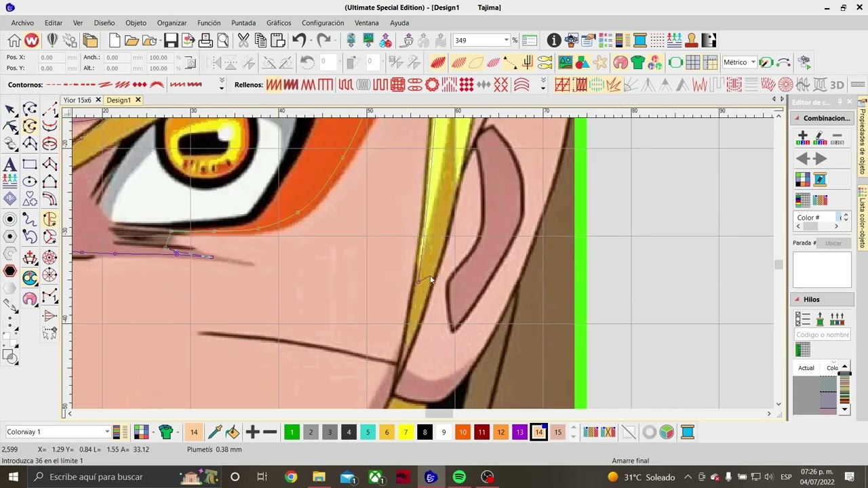Undo the last action
Screen dimensions: 868x488
coord(299,41)
